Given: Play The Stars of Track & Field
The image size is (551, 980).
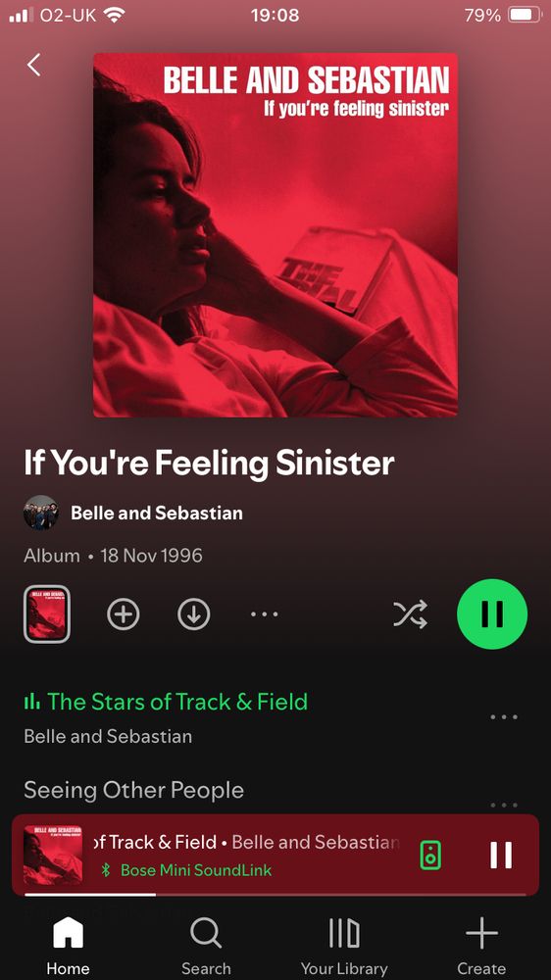Looking at the screenshot, I should [177, 702].
